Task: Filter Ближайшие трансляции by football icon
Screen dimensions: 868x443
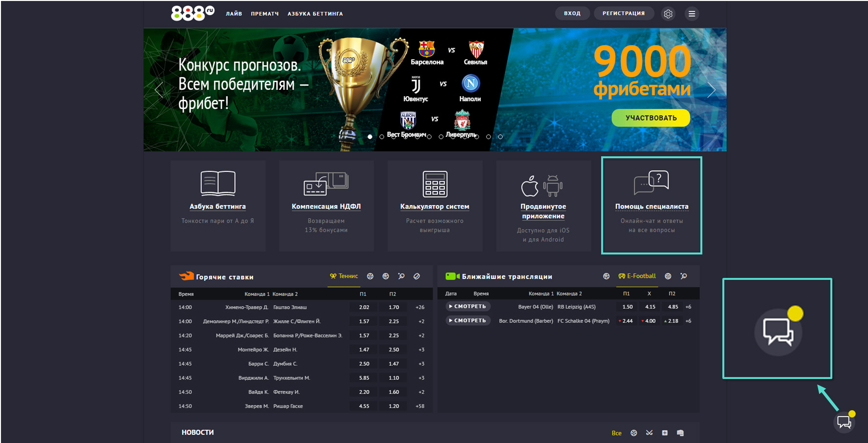Action: click(x=668, y=276)
